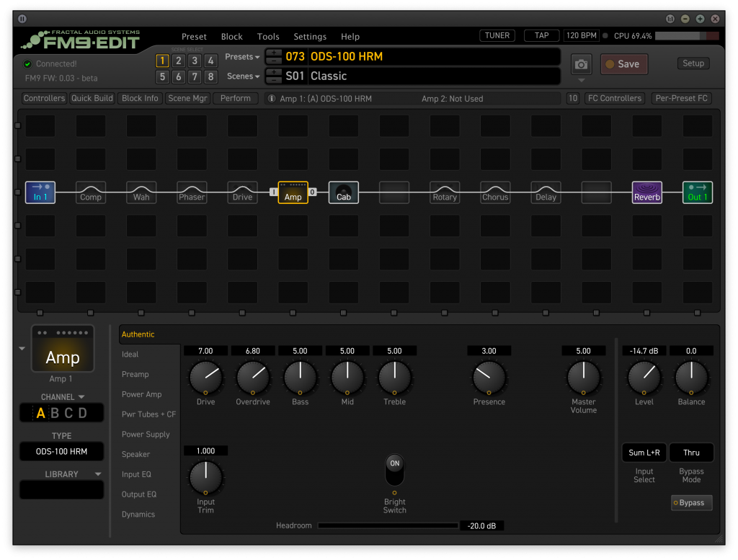Select the Out 1 output block
This screenshot has height=560, width=738.
pyautogui.click(x=697, y=192)
